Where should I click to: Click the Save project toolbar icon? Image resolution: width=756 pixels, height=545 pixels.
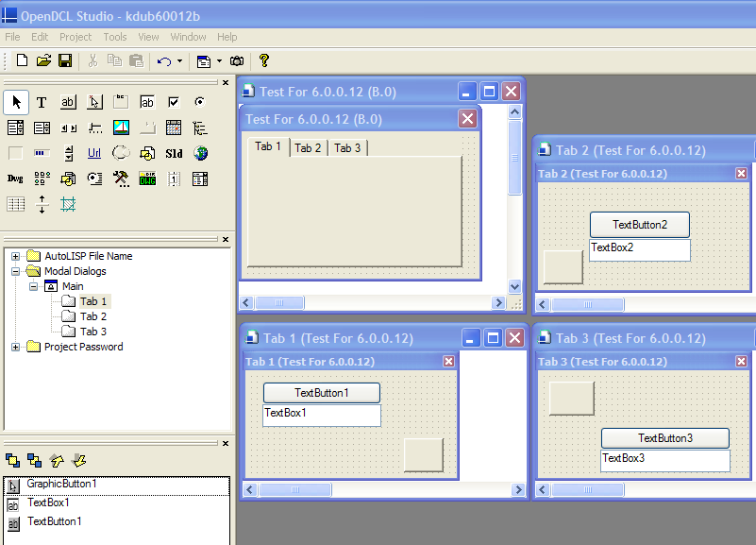pos(65,60)
